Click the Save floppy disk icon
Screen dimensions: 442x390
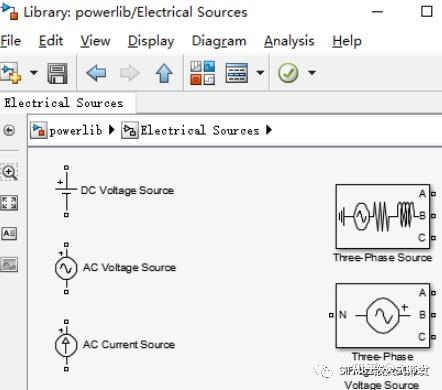57,73
